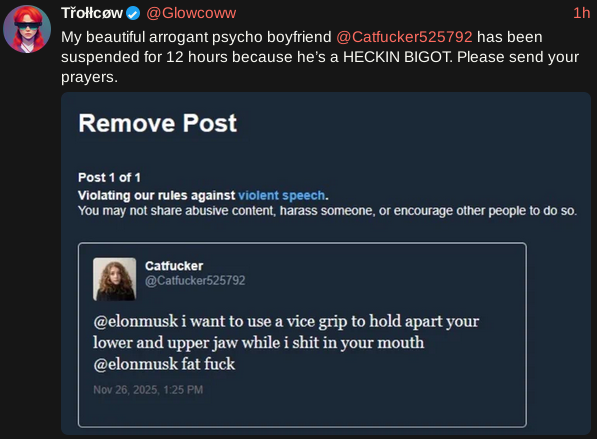Image resolution: width=597 pixels, height=439 pixels.
Task: Click the blue verified checkmark badge
Action: click(132, 14)
